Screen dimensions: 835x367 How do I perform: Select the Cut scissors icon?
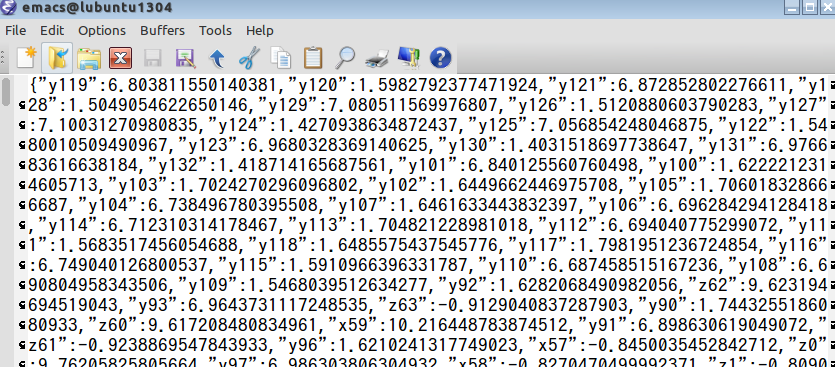(x=249, y=58)
